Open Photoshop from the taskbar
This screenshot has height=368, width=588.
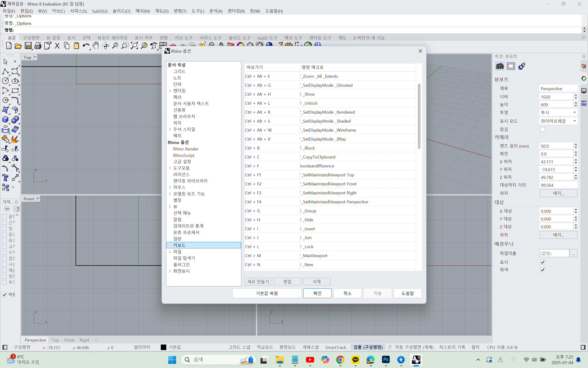pos(386,359)
